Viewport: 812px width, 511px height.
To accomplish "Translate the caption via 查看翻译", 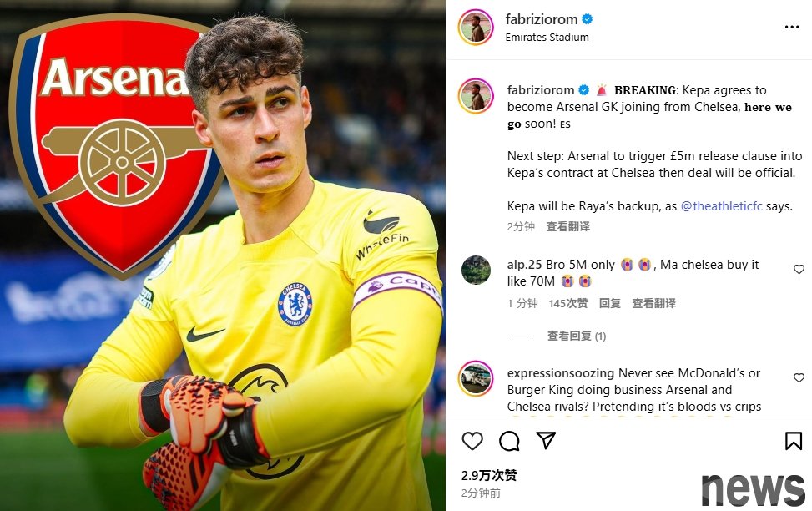I will click(x=568, y=226).
